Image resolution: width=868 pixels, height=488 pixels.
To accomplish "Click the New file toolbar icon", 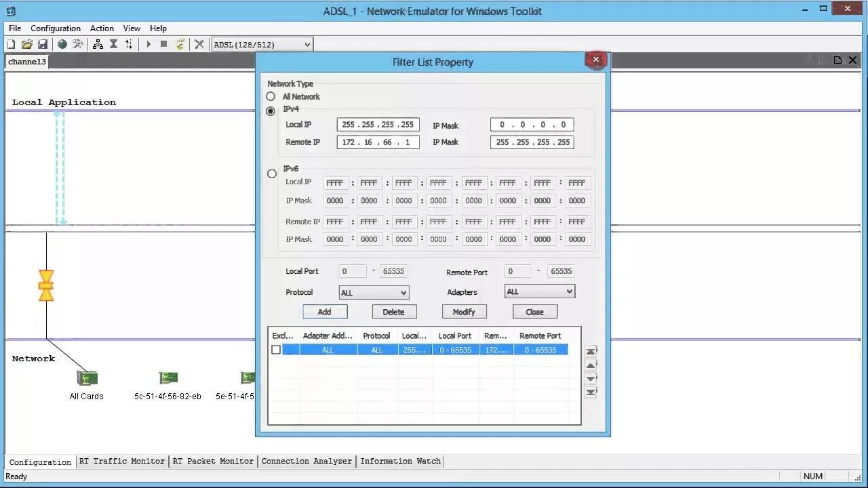I will (12, 44).
